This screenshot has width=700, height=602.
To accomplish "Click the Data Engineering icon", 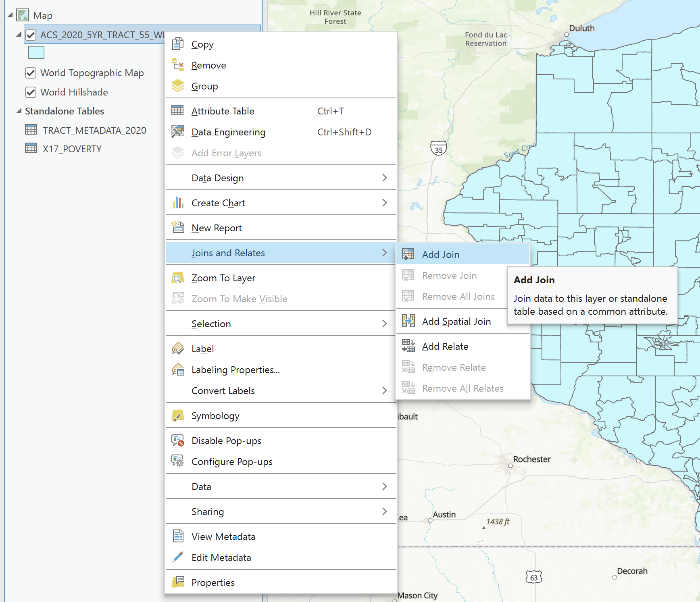I will pyautogui.click(x=177, y=132).
